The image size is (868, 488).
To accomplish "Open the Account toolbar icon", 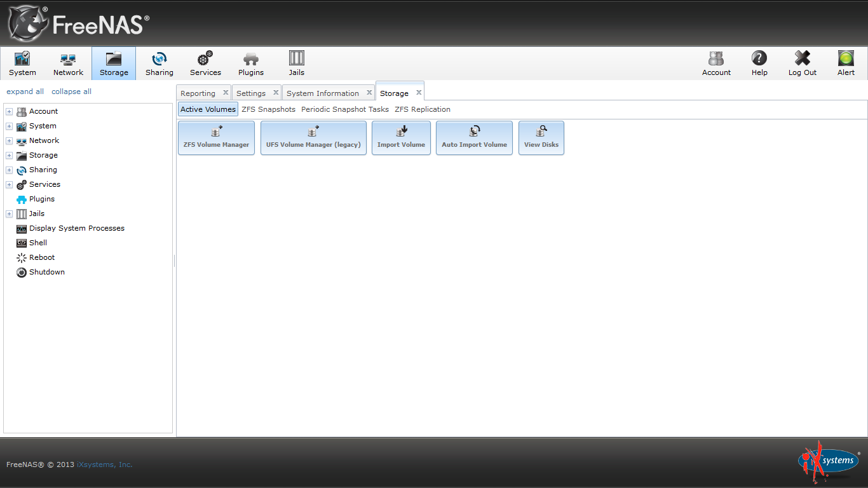I will tap(716, 64).
